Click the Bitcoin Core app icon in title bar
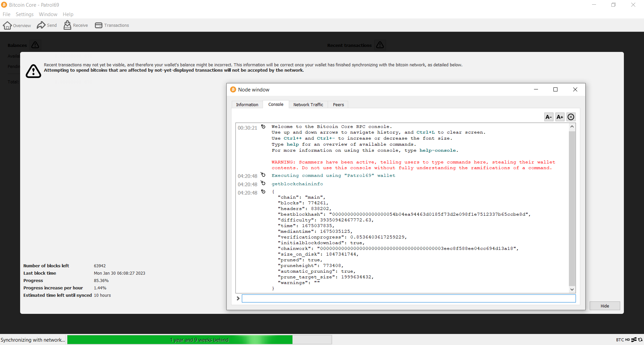The width and height of the screenshot is (644, 345). tap(4, 5)
